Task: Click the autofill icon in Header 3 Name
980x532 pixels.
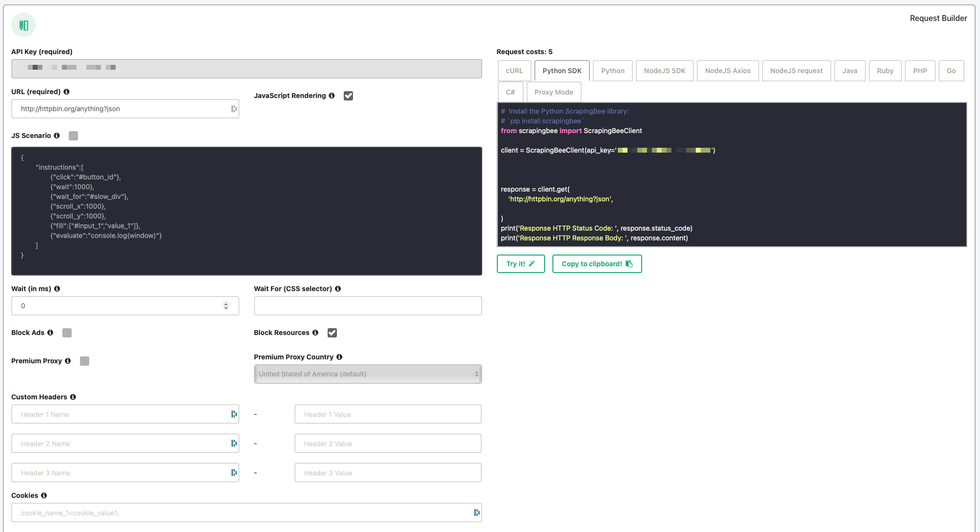Action: pyautogui.click(x=234, y=473)
